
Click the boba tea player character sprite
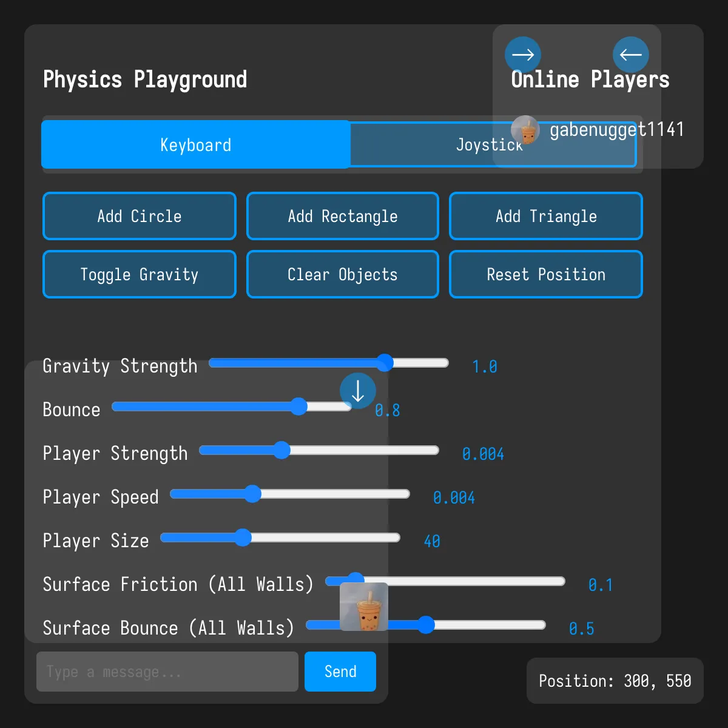[x=365, y=607]
